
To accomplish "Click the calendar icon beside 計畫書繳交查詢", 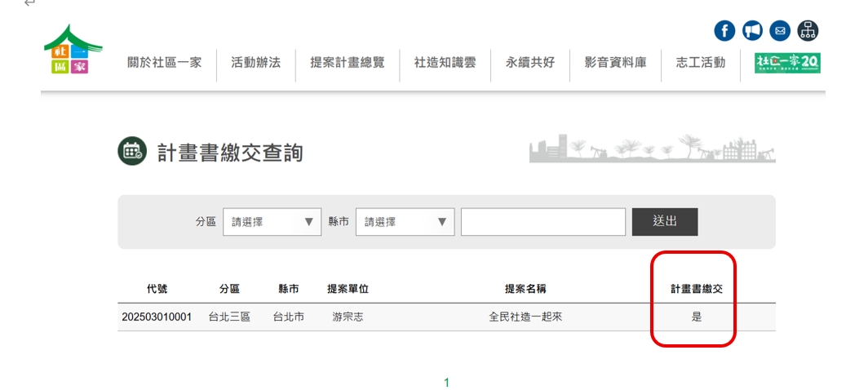I will click(x=131, y=152).
